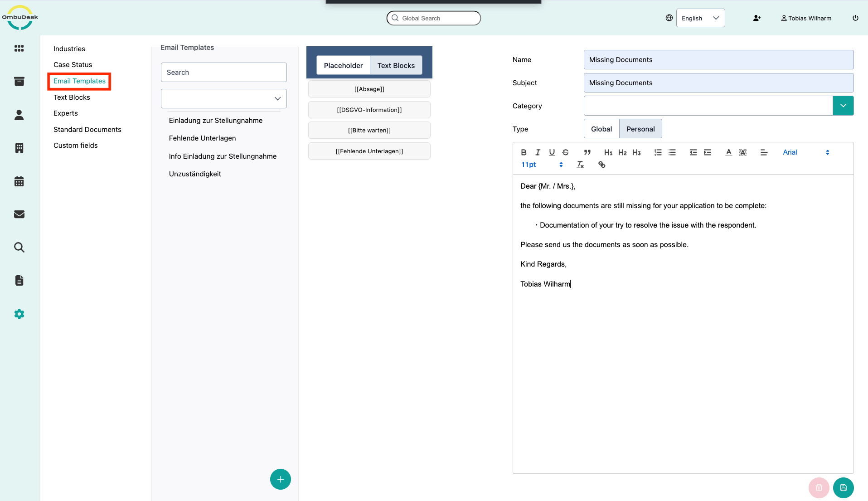Viewport: 868px width, 501px height.
Task: Click the power logout icon
Action: pyautogui.click(x=855, y=18)
